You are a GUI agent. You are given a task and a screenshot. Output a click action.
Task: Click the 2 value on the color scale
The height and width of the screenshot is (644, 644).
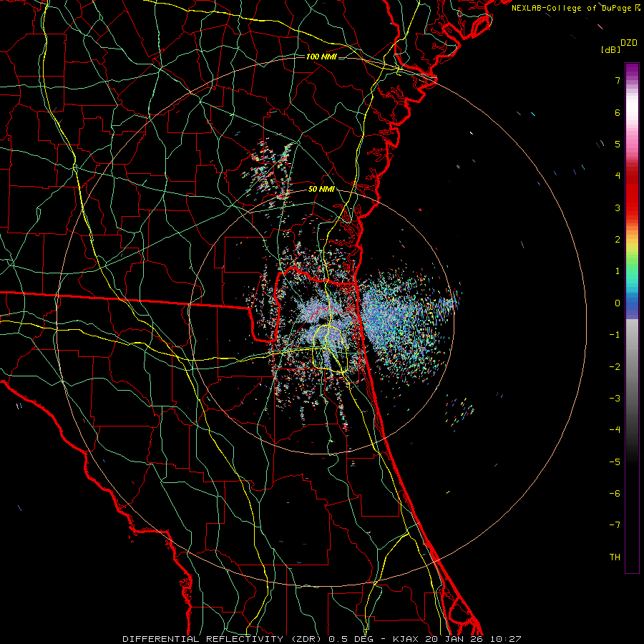(618, 240)
